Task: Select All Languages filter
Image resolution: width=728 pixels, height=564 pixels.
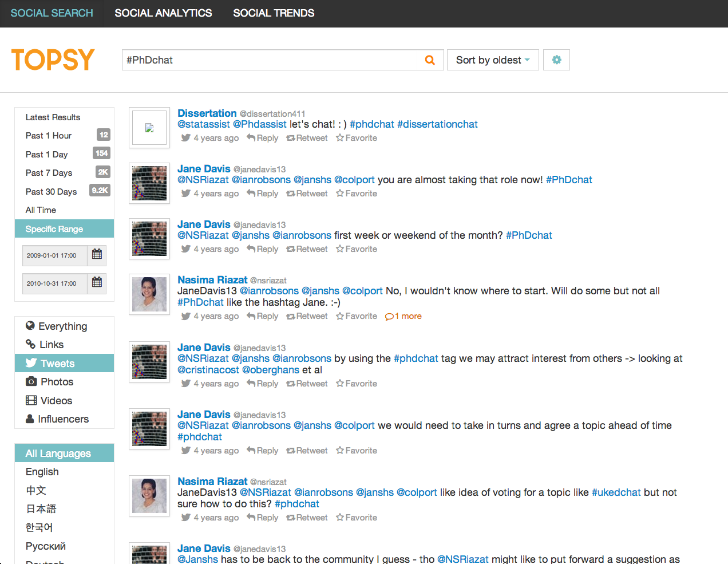Action: tap(64, 453)
